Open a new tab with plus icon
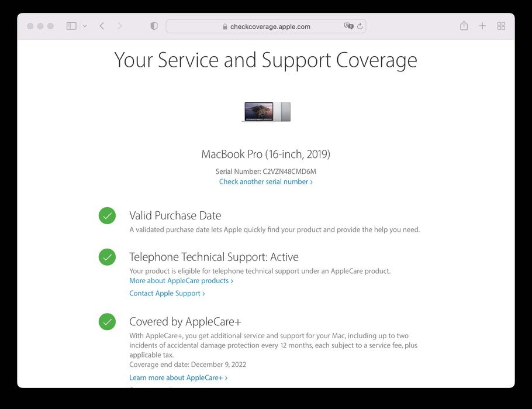 [x=482, y=26]
